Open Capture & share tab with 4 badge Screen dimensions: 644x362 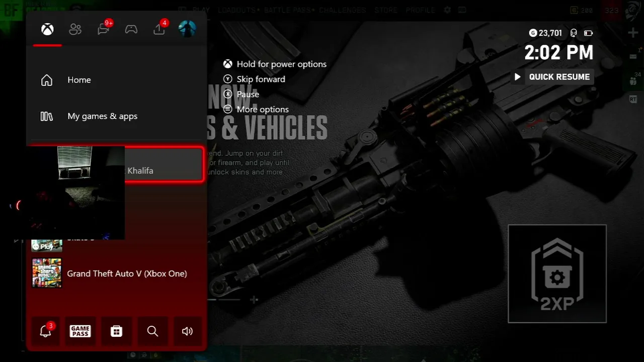(x=160, y=28)
